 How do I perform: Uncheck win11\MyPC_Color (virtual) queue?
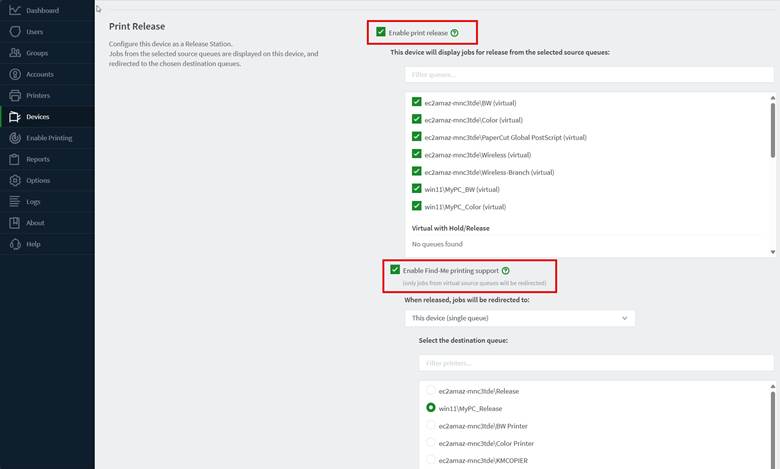click(416, 206)
